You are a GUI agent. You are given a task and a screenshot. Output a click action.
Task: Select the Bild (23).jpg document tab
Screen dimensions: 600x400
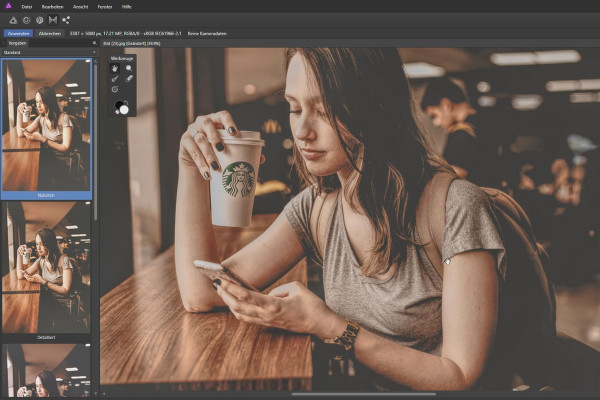(x=132, y=44)
